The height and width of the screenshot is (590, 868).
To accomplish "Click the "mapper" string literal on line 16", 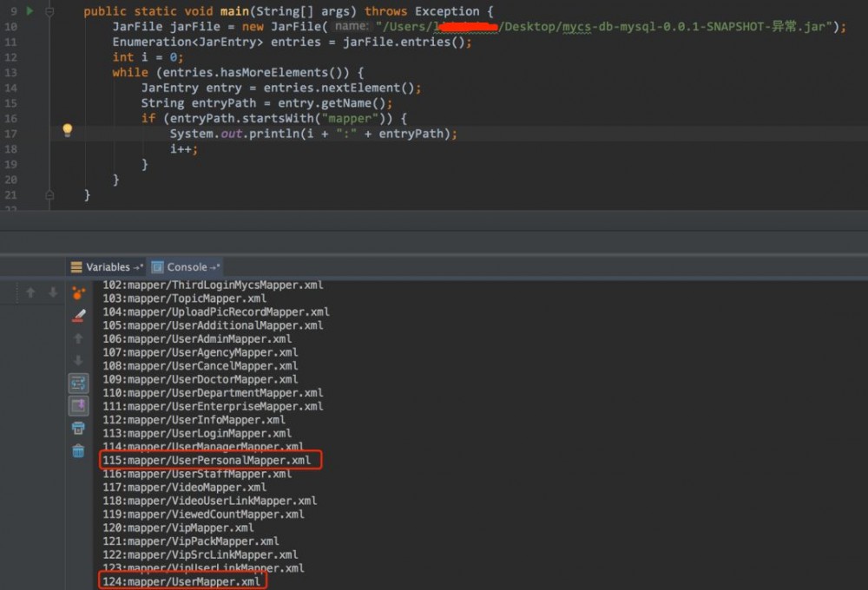I will 350,119.
